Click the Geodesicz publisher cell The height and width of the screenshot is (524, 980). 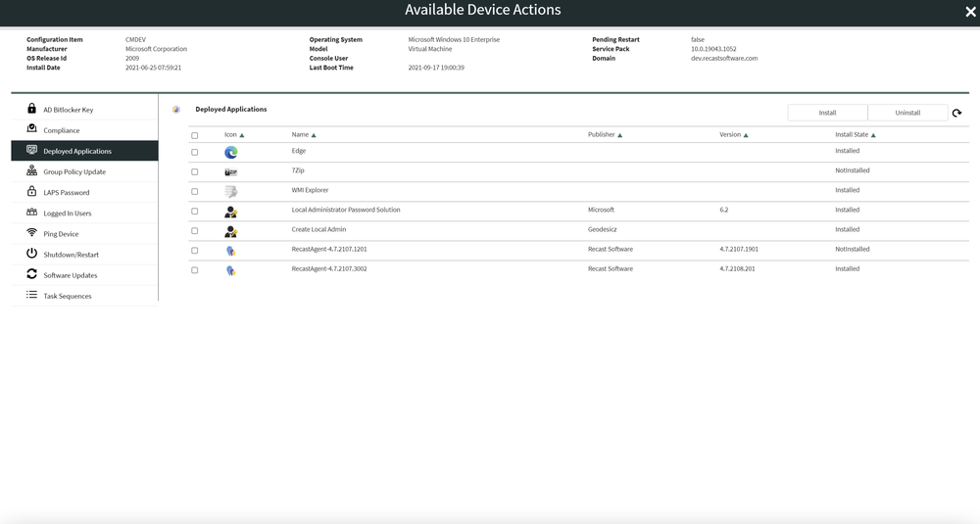[603, 229]
